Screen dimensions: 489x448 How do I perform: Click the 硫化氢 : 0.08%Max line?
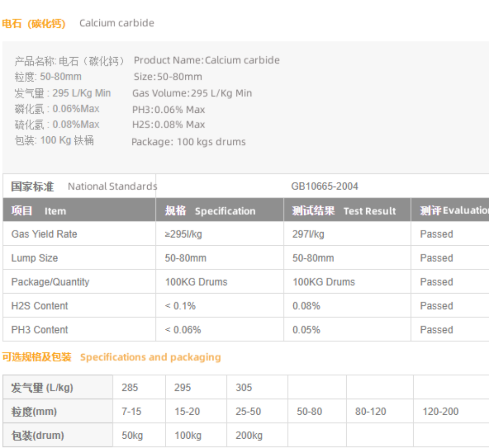tap(57, 125)
